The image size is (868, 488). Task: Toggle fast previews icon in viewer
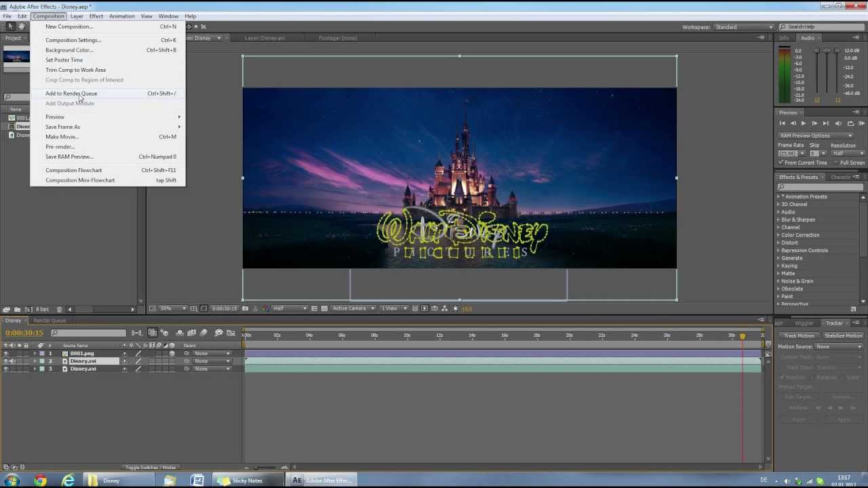[x=425, y=308]
